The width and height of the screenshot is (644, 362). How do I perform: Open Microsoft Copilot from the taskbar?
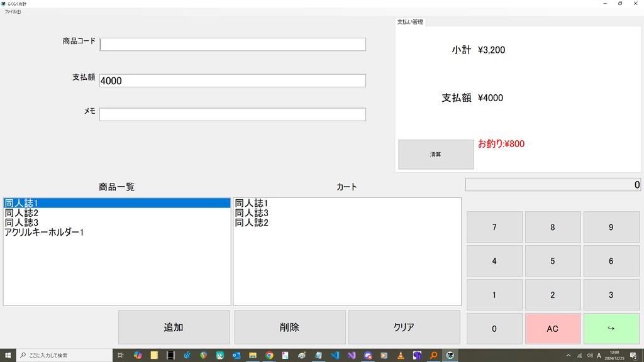coord(138,356)
